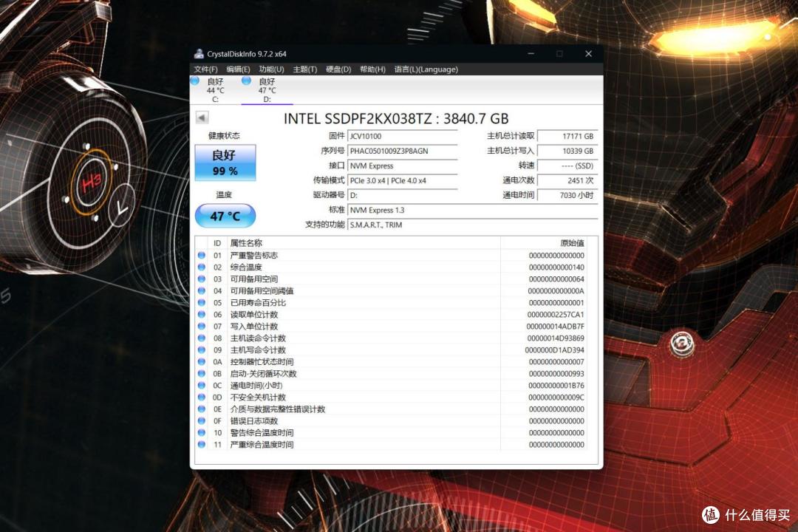Image resolution: width=798 pixels, height=532 pixels.
Task: Click status dot of row 0D 不安全关机计数
Action: tap(202, 397)
